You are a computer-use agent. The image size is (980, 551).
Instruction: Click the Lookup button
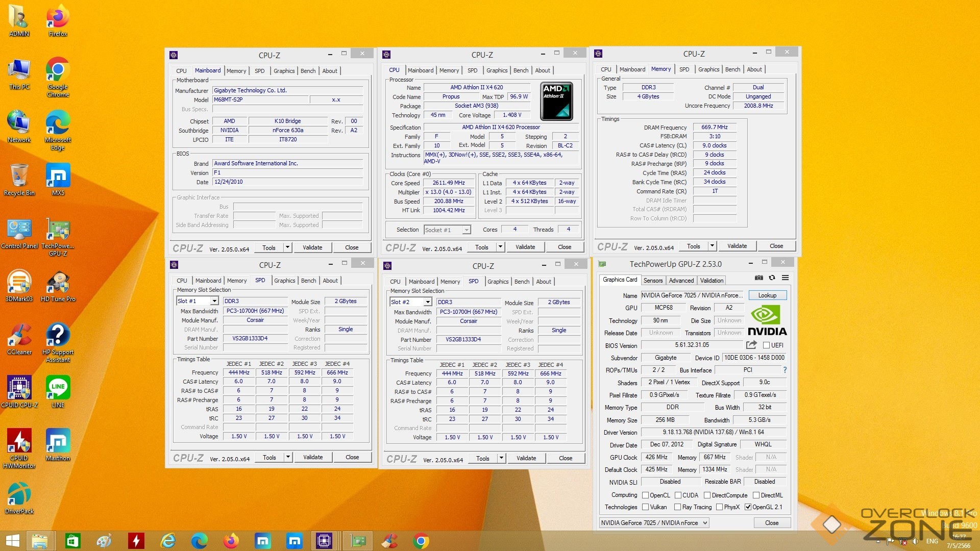[767, 295]
